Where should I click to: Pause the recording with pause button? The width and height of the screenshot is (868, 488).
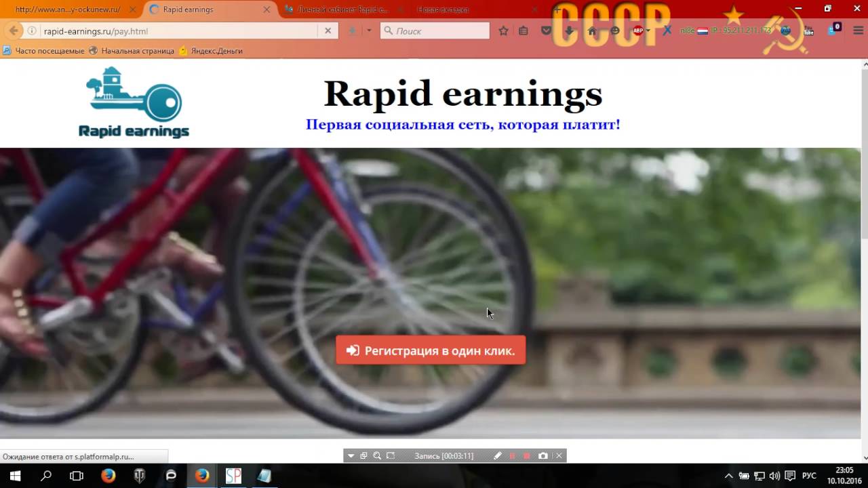(x=513, y=456)
